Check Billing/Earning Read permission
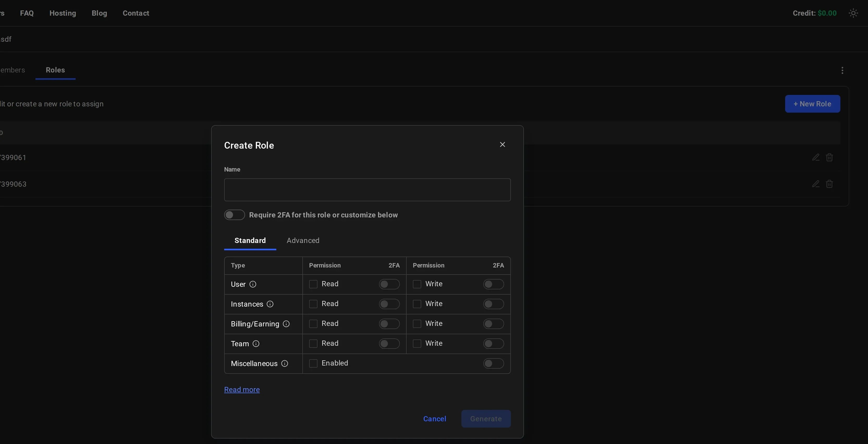The width and height of the screenshot is (868, 444). click(x=313, y=324)
